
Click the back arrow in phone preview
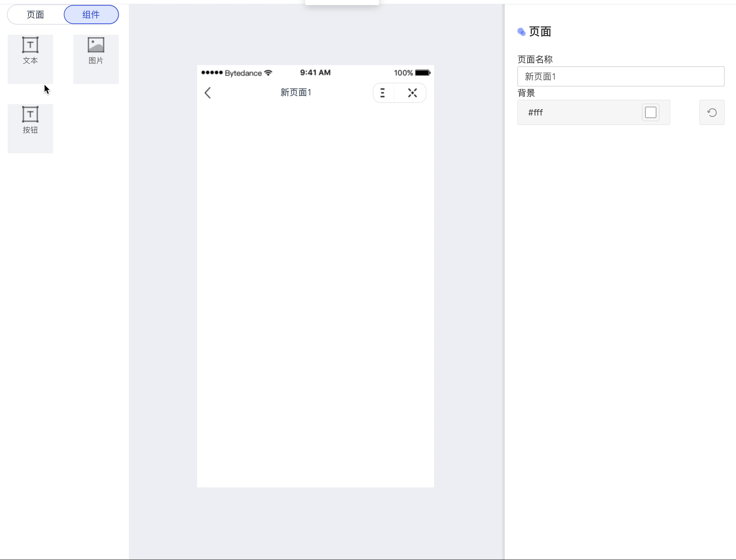point(208,93)
